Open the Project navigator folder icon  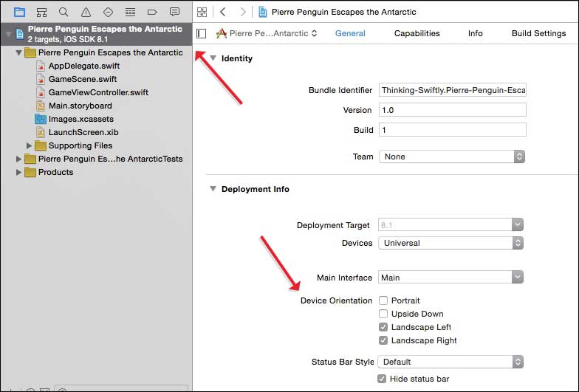pos(19,12)
